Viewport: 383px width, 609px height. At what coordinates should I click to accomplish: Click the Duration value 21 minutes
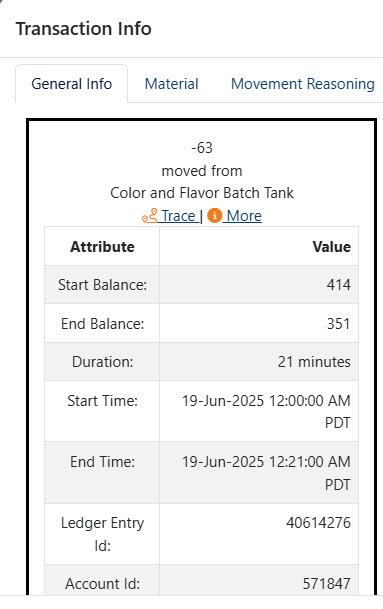pyautogui.click(x=314, y=362)
